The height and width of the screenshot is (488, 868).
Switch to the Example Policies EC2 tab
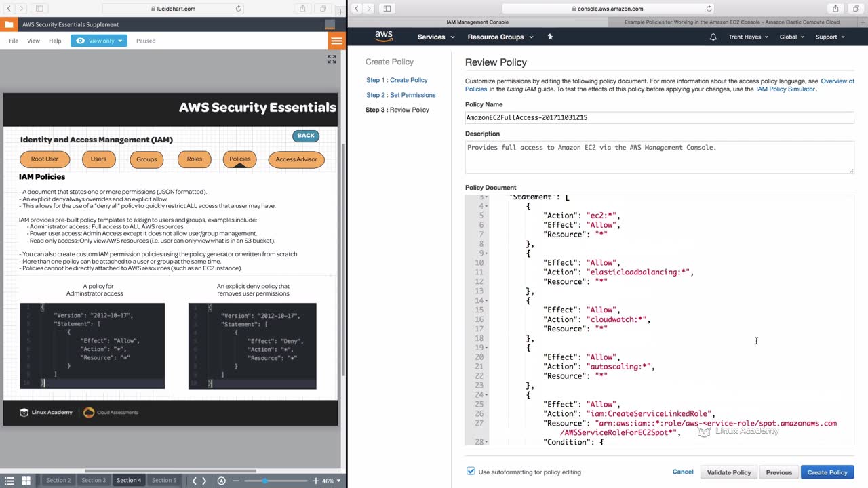[731, 22]
